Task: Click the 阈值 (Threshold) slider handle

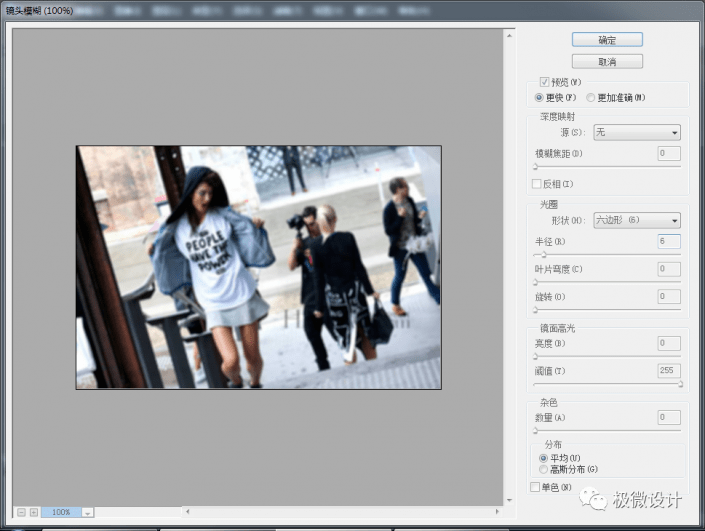Action: (x=680, y=383)
